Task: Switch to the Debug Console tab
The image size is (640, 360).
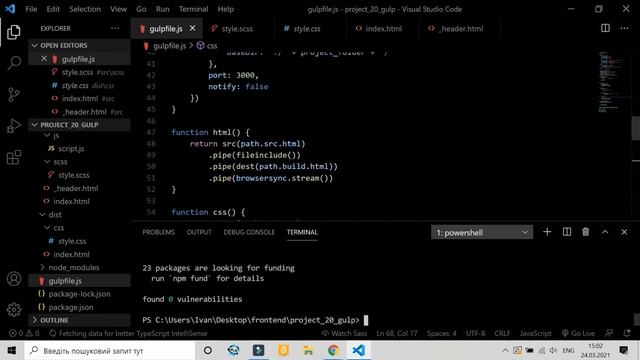Action: point(249,232)
